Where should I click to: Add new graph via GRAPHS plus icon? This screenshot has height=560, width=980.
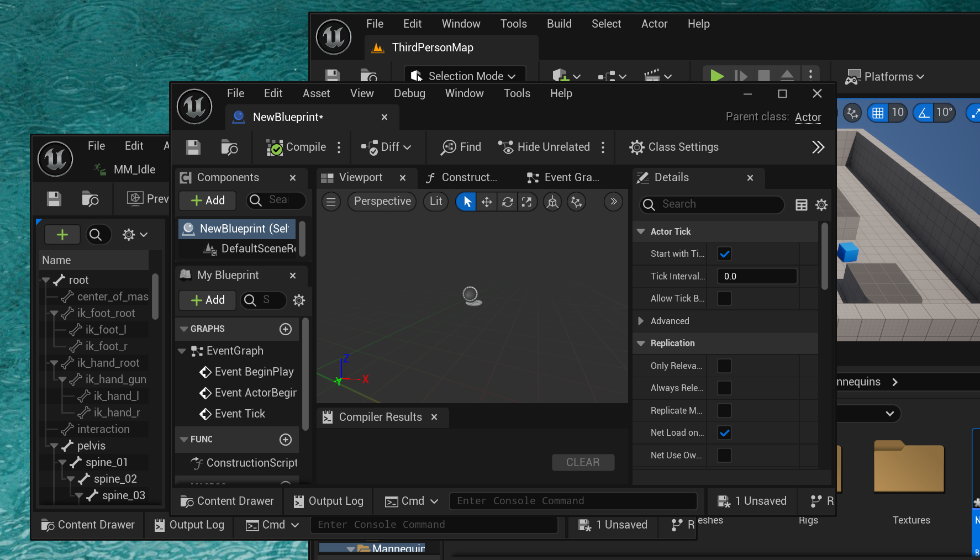286,329
